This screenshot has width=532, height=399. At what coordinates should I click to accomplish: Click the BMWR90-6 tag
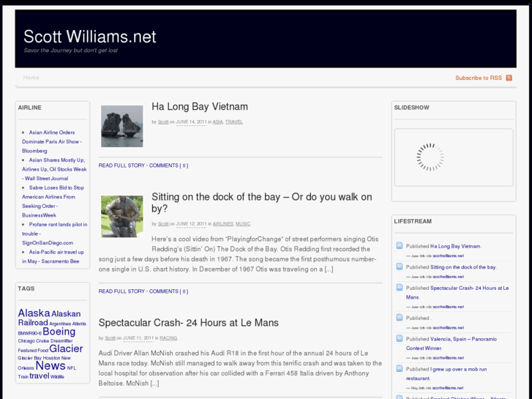(30, 333)
